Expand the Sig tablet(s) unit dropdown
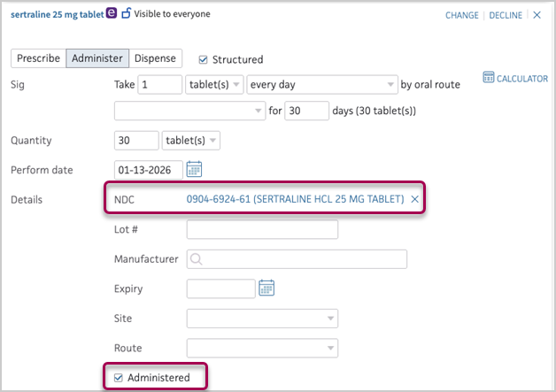The width and height of the screenshot is (556, 392). coord(214,85)
